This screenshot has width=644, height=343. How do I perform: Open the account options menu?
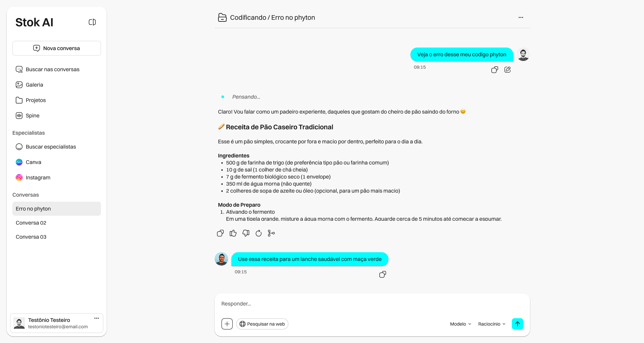point(96,318)
